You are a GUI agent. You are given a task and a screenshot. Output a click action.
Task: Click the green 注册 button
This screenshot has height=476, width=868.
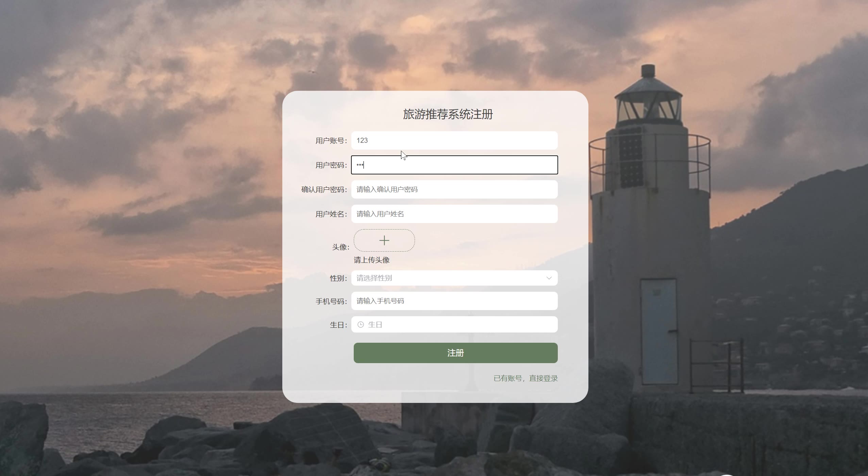(x=455, y=353)
